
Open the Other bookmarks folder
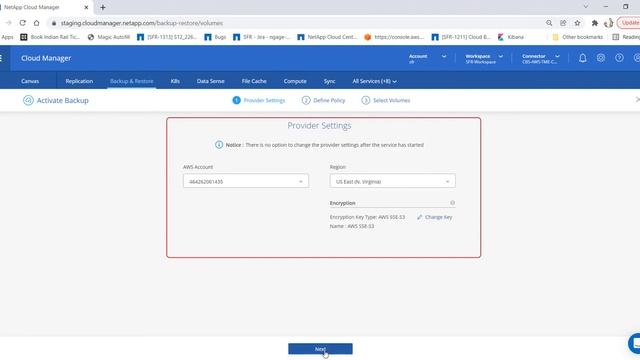pos(578,37)
